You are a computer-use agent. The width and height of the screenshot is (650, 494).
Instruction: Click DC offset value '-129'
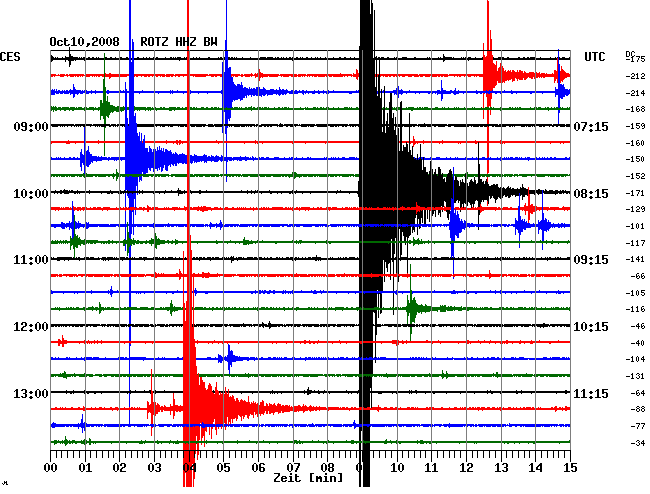(635, 209)
